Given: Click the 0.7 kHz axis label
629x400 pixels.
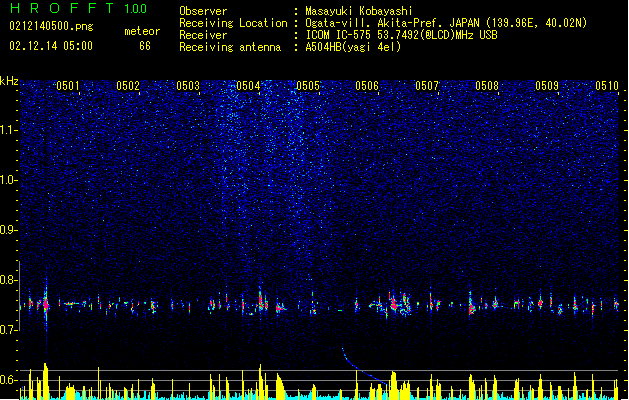Looking at the screenshot, I should pyautogui.click(x=9, y=330).
